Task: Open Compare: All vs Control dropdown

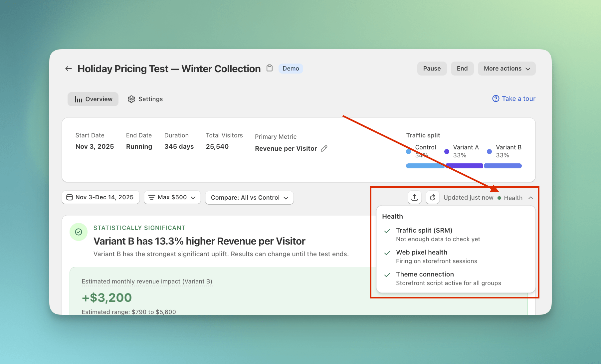Action: pos(249,198)
